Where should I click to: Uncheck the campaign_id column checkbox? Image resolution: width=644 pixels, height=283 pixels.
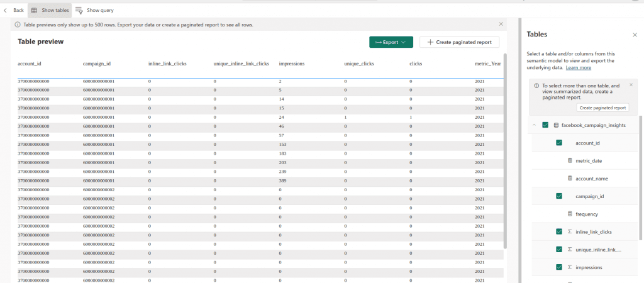[x=559, y=196]
